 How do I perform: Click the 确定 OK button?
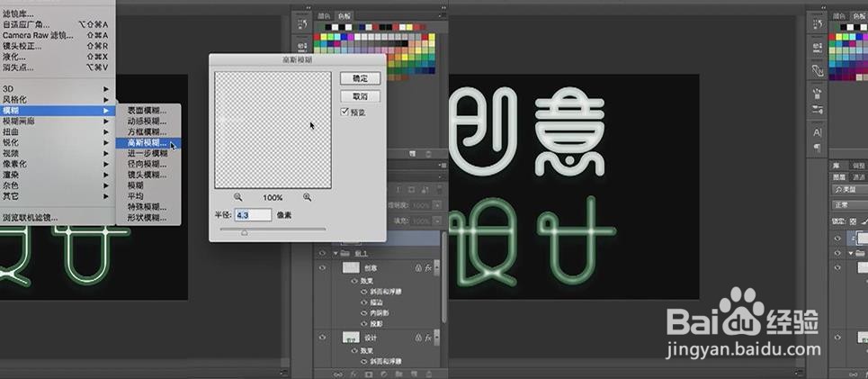pos(361,78)
